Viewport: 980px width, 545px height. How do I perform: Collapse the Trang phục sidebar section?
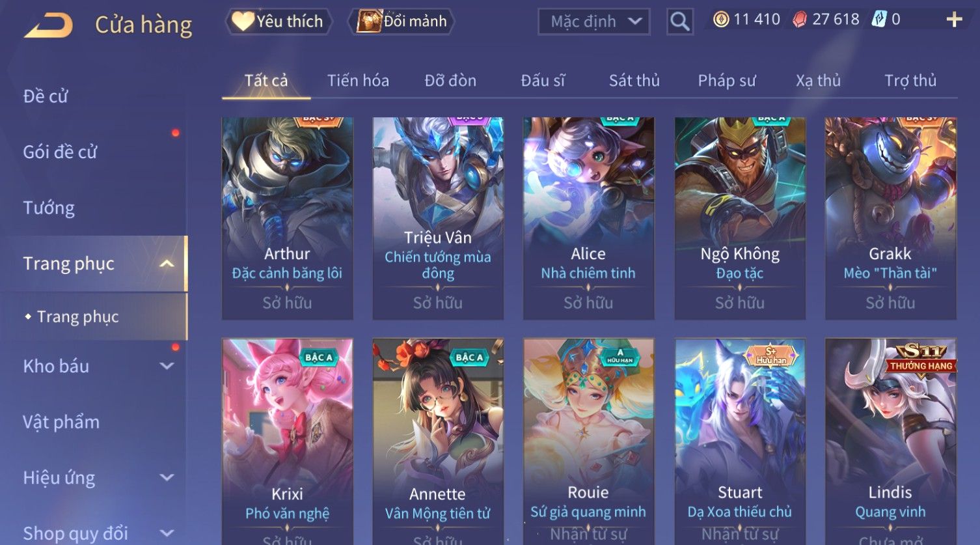(x=167, y=264)
